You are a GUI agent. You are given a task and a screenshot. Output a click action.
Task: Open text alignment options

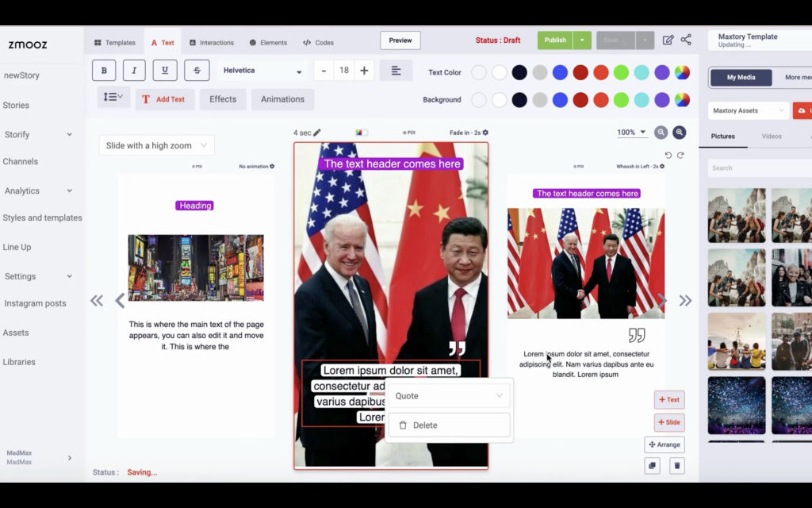[396, 71]
